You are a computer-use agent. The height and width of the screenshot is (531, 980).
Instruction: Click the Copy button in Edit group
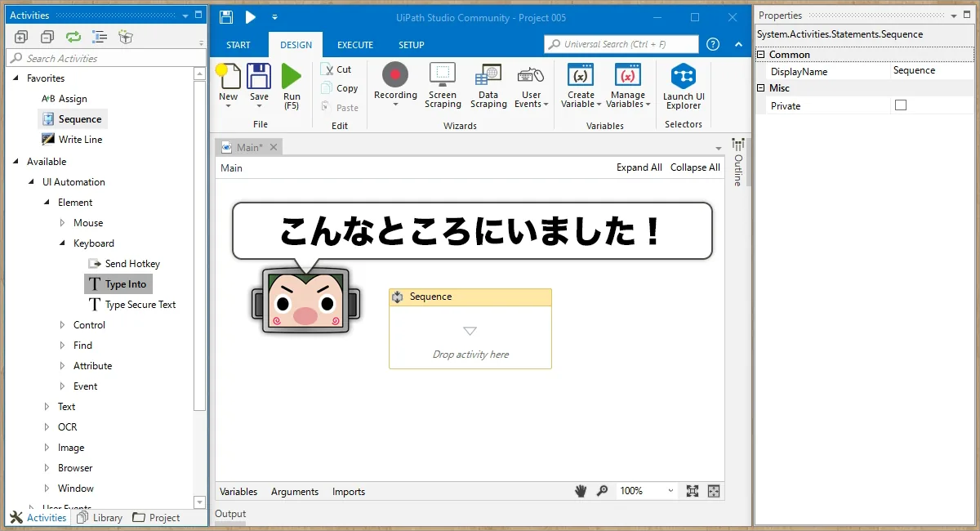340,88
